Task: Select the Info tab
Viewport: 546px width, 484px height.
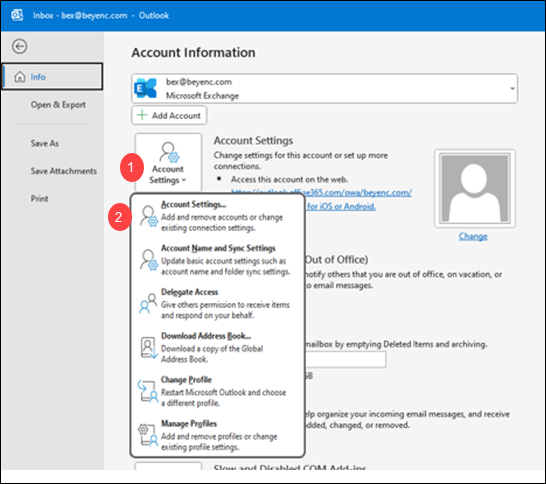Action: [x=52, y=77]
